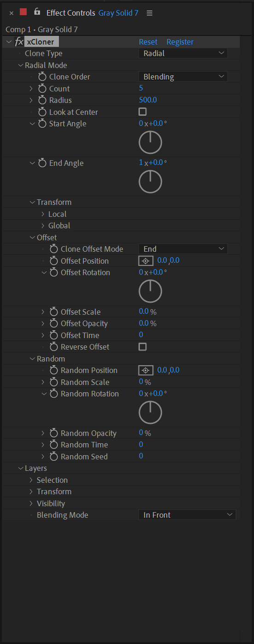Screen dimensions: 254x644
Task: Collapse the Random group
Action: point(32,359)
